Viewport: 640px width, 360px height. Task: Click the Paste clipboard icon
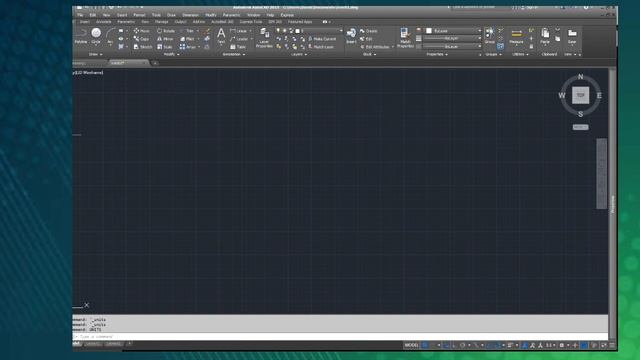pos(545,36)
